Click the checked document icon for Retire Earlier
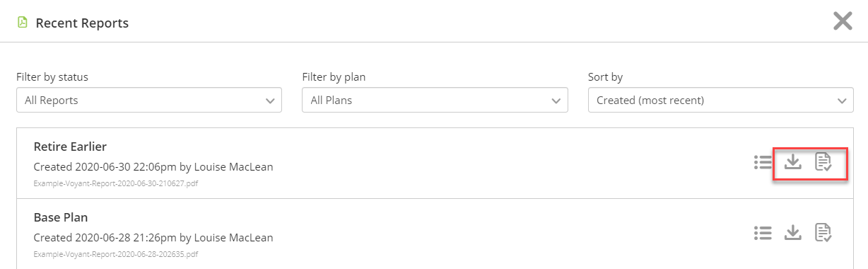The image size is (868, 269). click(823, 162)
